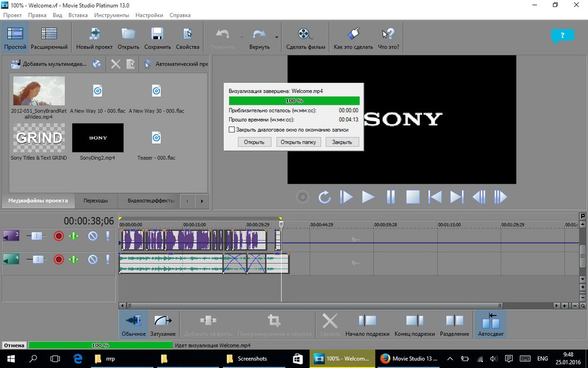588x368 pixels.
Task: Remove selected media with the X icon
Action: tap(115, 64)
